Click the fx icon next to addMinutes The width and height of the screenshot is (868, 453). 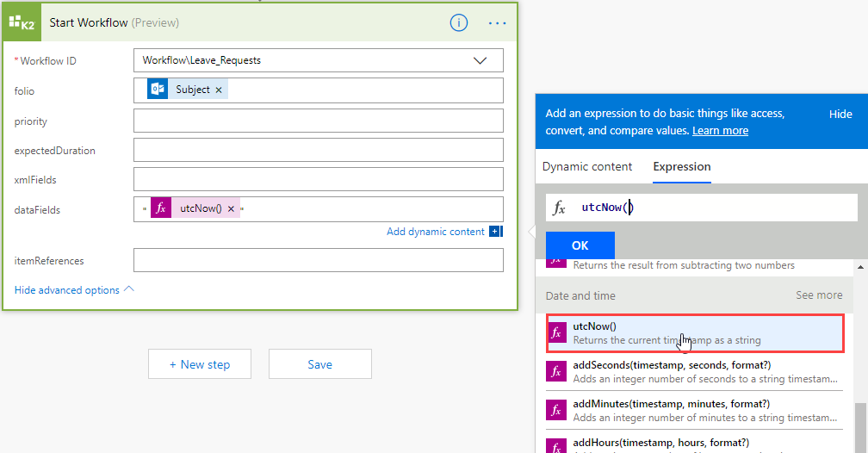(557, 411)
